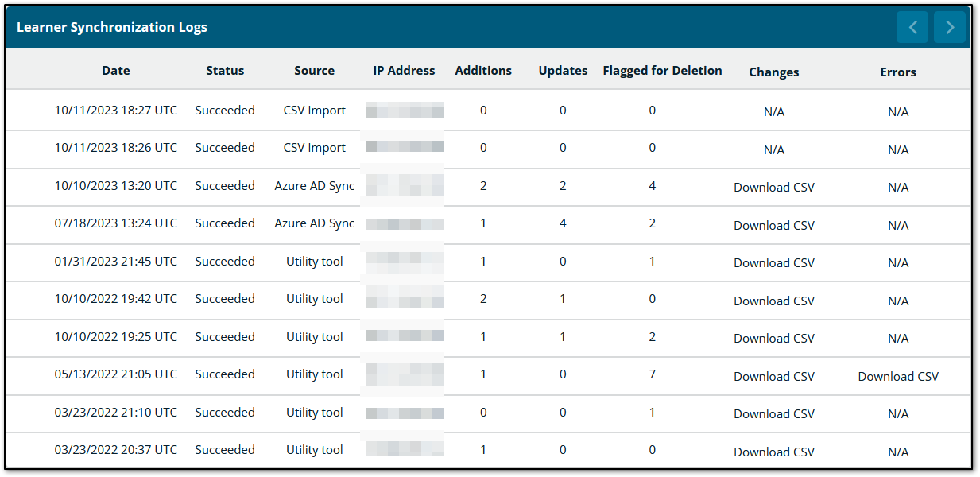Go back to the previous logs page
The width and height of the screenshot is (980, 477).
[x=912, y=26]
